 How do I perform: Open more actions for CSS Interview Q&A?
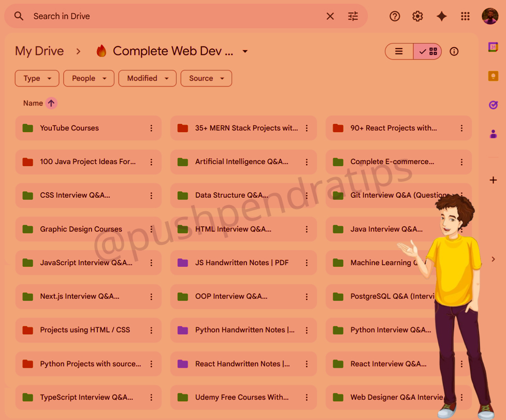151,195
